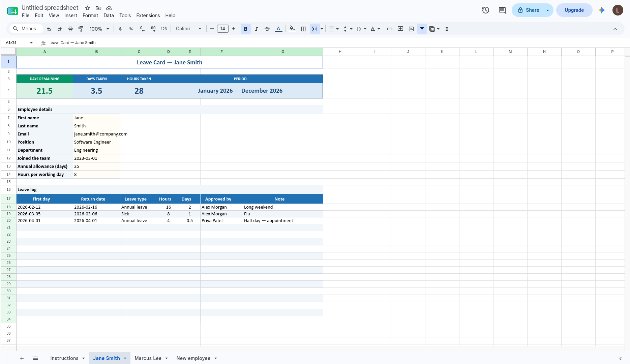
Task: Open version history clock icon
Action: pos(486,10)
